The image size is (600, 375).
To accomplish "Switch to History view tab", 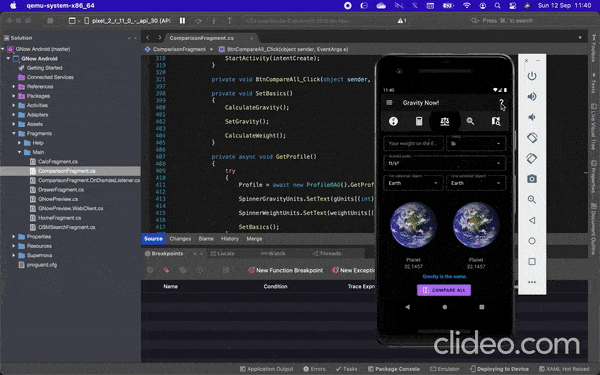I will [x=230, y=239].
